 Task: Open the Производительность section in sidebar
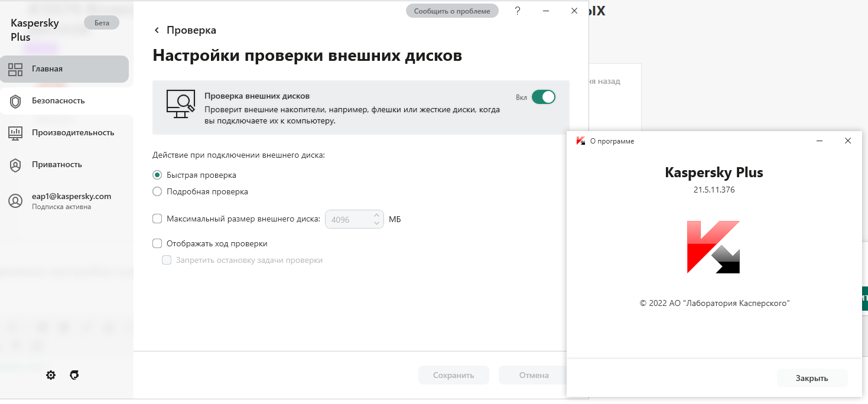click(67, 133)
